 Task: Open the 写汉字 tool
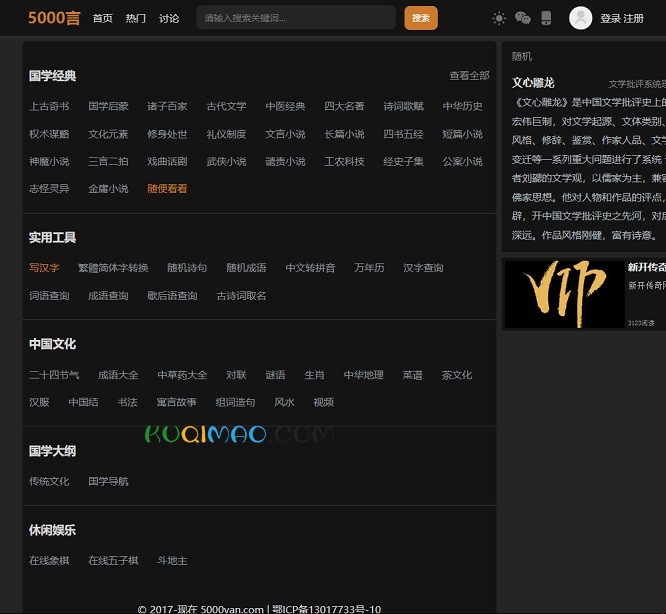coord(44,268)
